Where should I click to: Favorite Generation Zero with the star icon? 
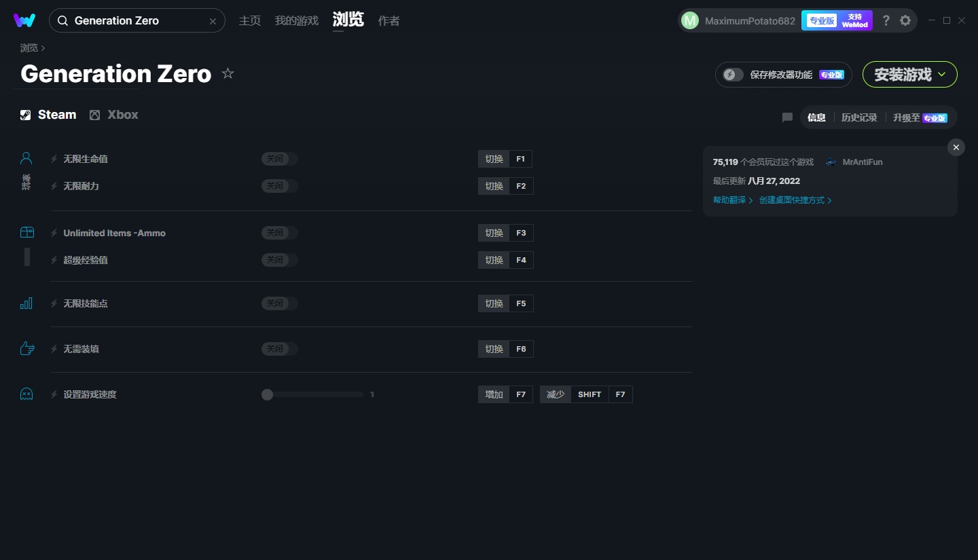pos(228,73)
